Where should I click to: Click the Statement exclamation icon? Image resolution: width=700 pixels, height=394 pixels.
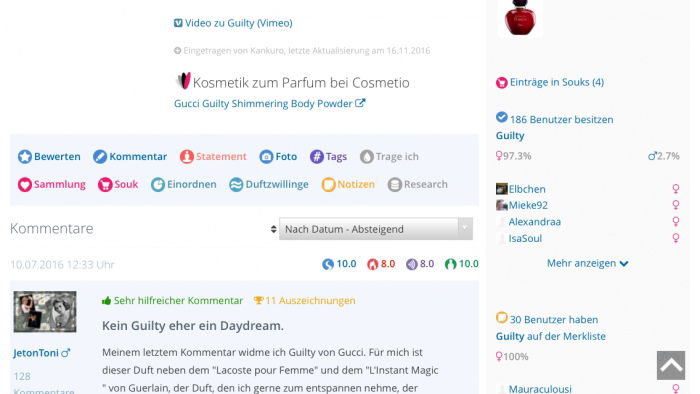tap(187, 157)
